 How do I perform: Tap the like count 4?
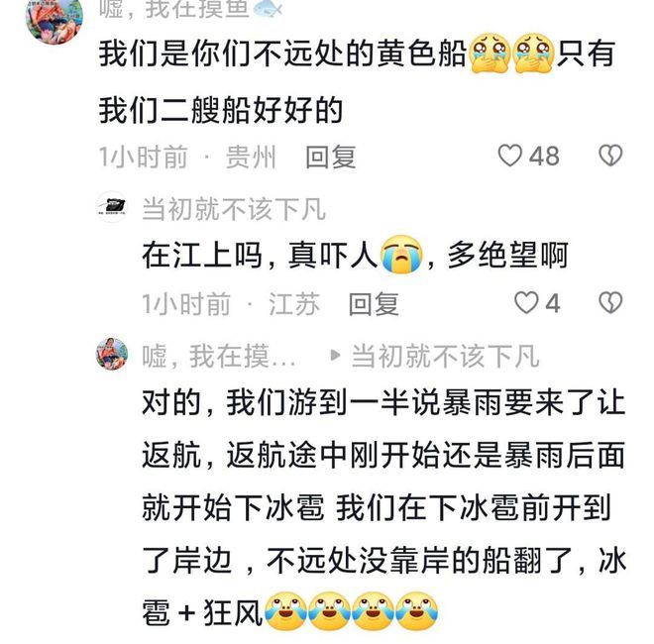click(553, 303)
